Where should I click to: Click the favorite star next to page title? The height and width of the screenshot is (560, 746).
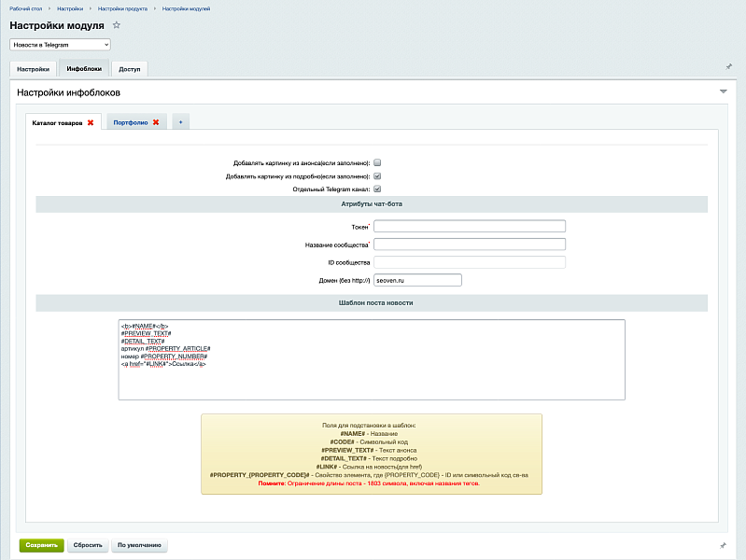coord(116,25)
